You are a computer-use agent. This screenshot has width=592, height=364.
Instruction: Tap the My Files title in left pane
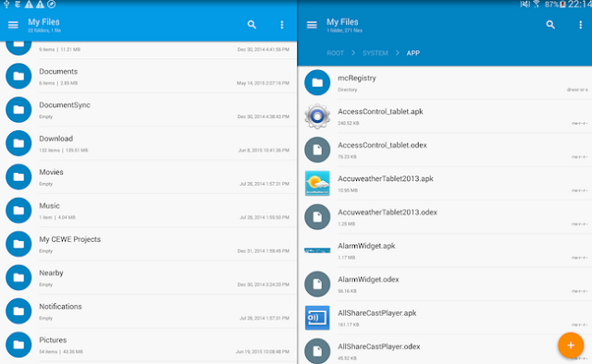[43, 22]
